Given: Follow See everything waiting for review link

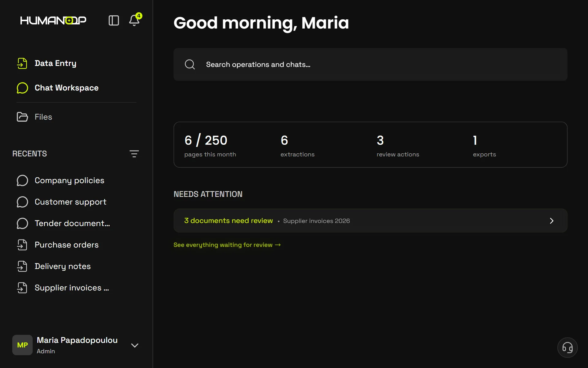Looking at the screenshot, I should point(227,245).
